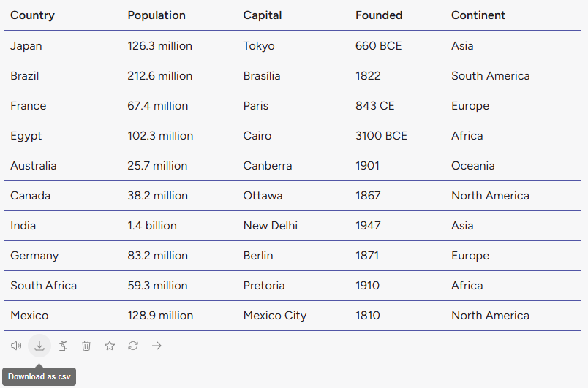Click the Japan cell

coord(26,46)
